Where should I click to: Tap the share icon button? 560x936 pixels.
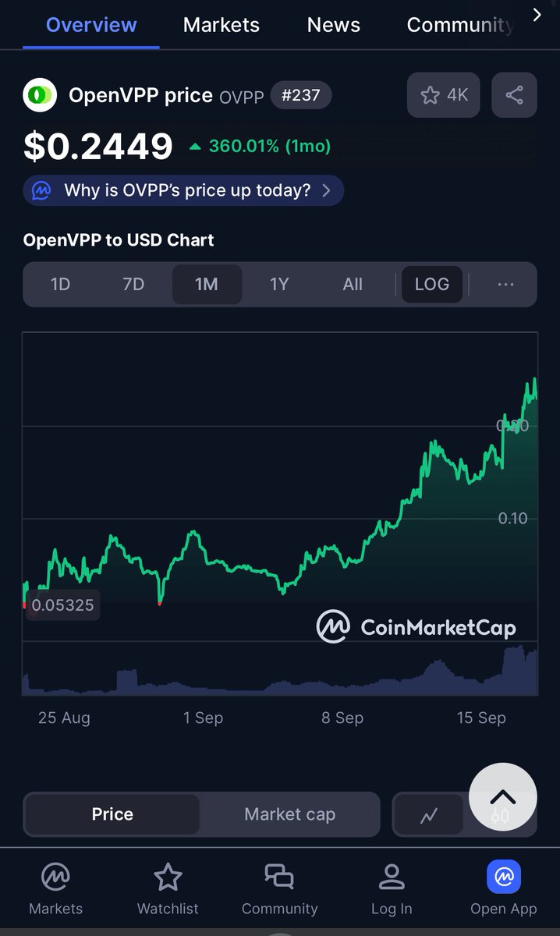tap(514, 95)
